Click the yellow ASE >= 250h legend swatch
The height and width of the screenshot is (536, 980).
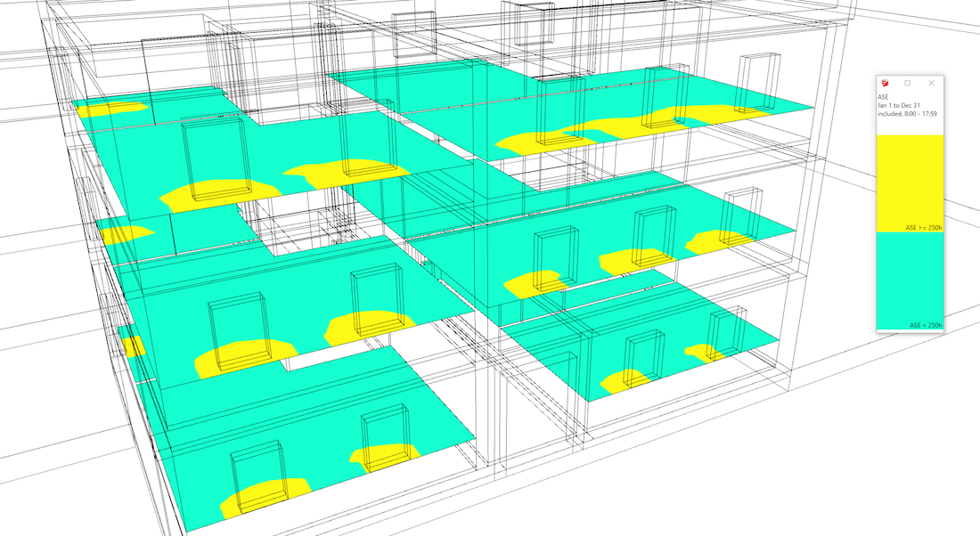click(x=910, y=183)
